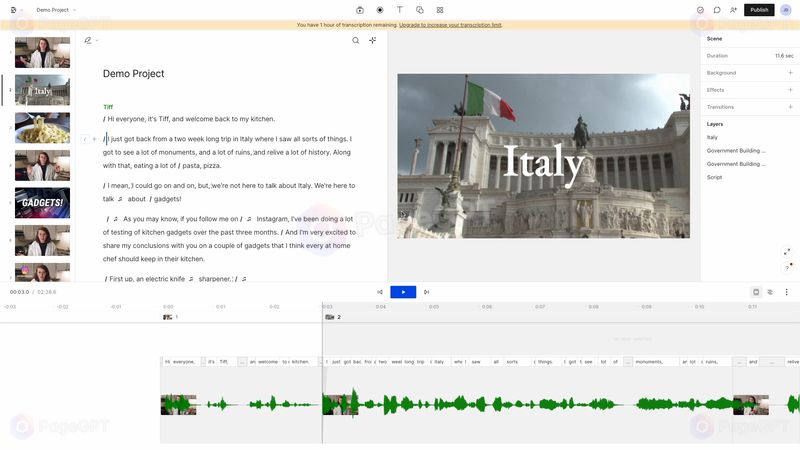Click the Demo Project title heading
The height and width of the screenshot is (450, 800).
[134, 73]
